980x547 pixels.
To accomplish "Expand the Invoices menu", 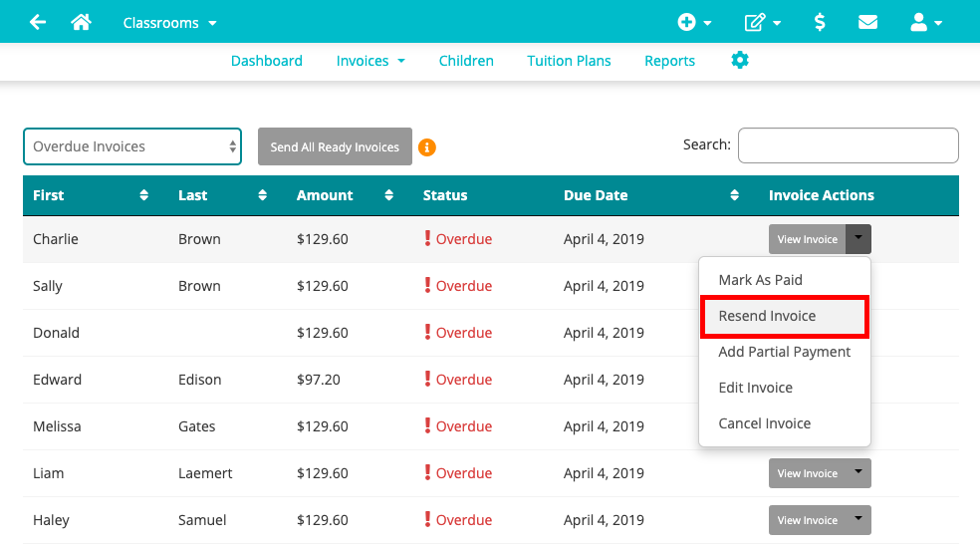I will (370, 61).
